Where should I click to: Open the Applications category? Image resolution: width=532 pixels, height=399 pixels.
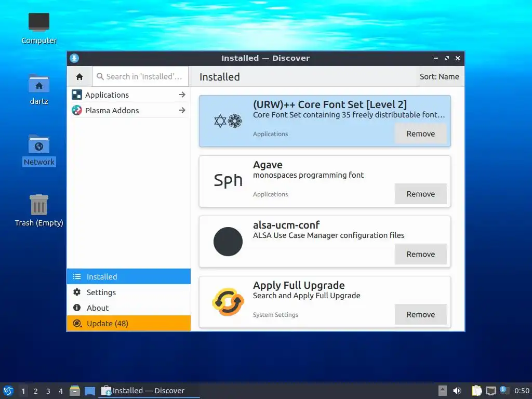(x=129, y=95)
